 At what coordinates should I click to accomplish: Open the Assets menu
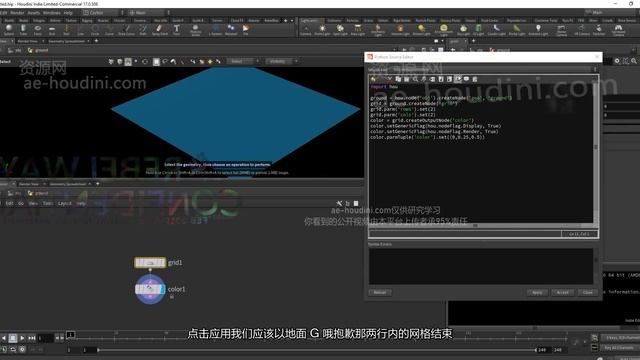(33, 13)
